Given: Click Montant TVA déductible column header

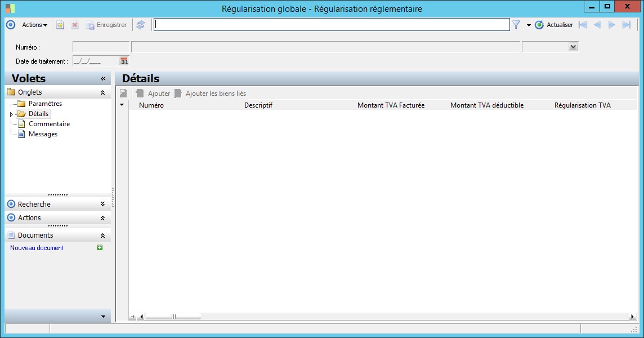Looking at the screenshot, I should tap(487, 105).
